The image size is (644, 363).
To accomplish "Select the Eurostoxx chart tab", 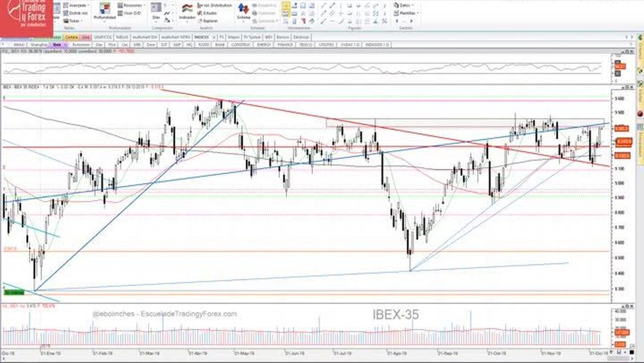I will point(81,44).
